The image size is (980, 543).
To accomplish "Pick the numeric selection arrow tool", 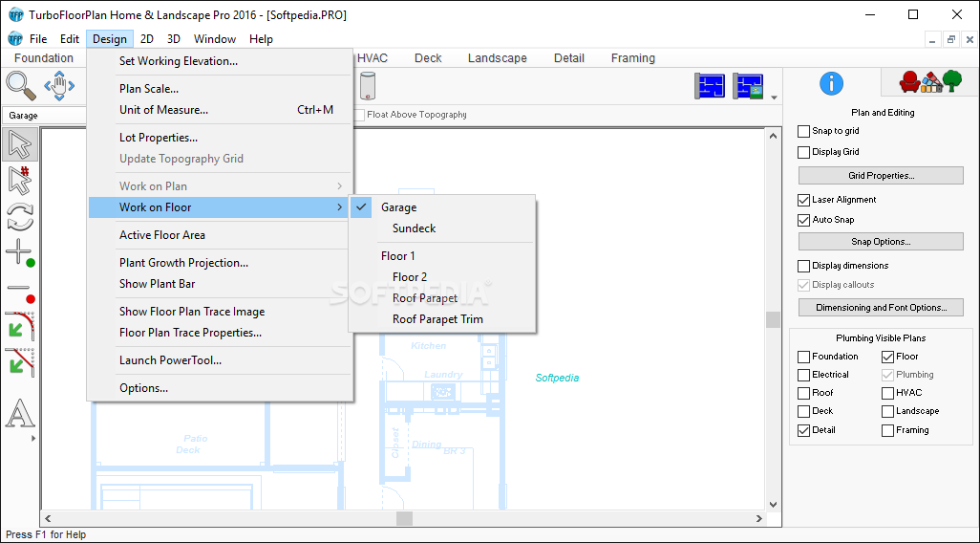I will 20,181.
